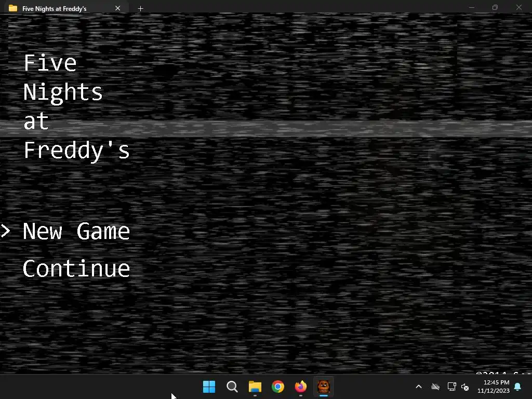Viewport: 532px width, 399px height.
Task: Open File Explorer from the taskbar
Action: (x=255, y=387)
